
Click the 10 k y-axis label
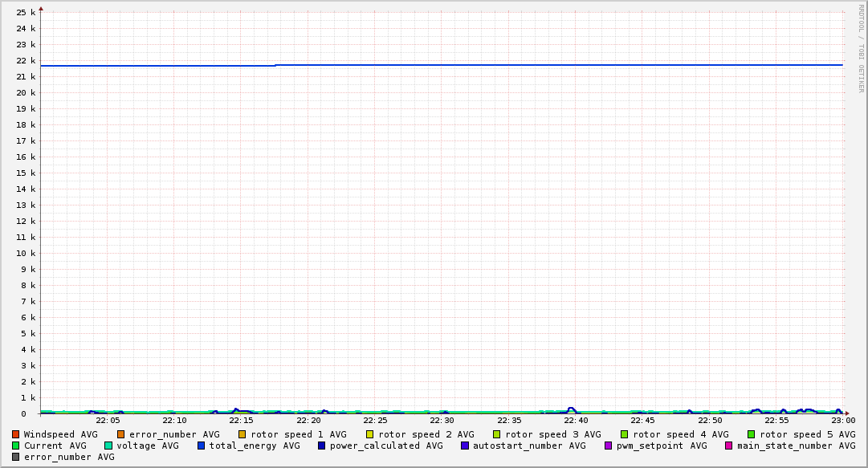26,254
